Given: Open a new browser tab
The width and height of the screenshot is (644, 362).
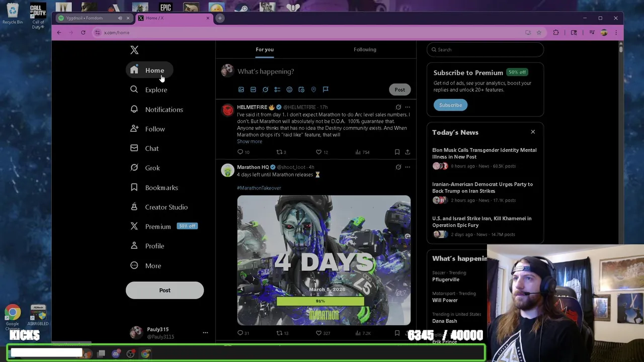Looking at the screenshot, I should 220,18.
